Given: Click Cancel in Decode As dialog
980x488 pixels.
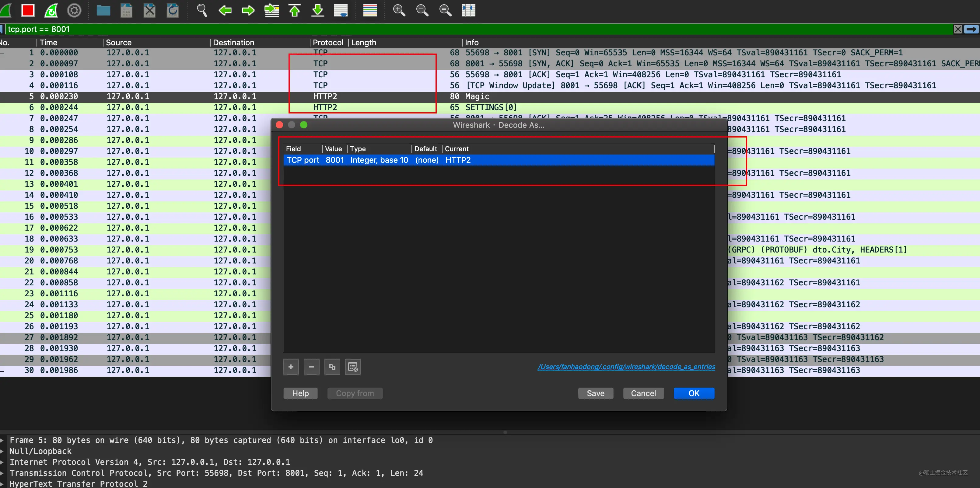Looking at the screenshot, I should tap(643, 394).
